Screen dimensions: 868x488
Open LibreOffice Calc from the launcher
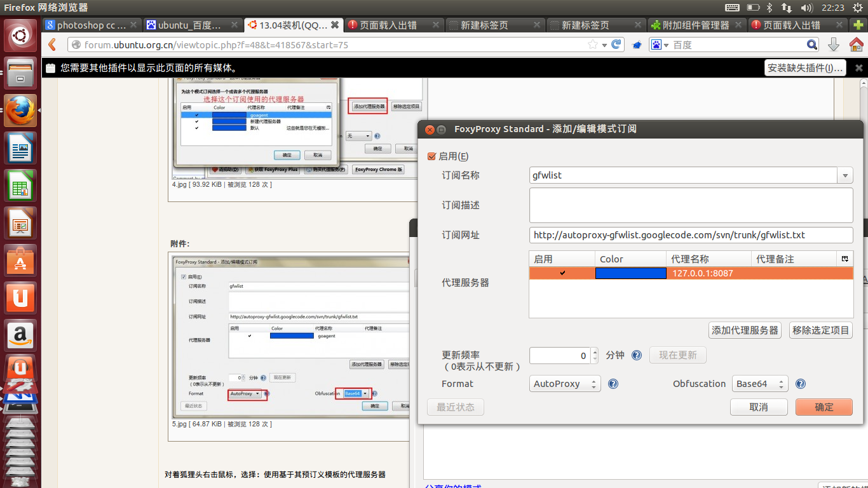coord(21,186)
